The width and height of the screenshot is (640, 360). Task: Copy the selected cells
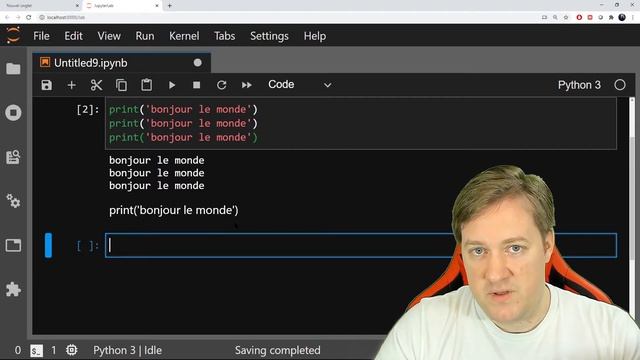coord(121,85)
